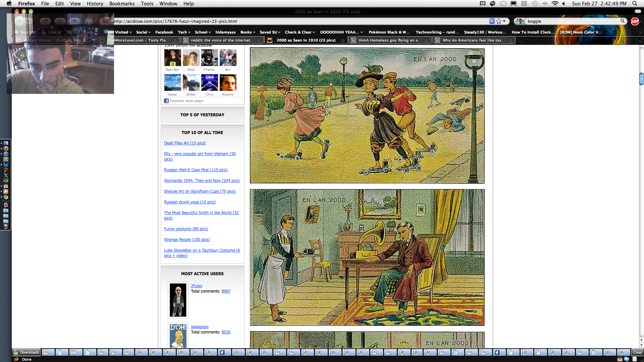Screen dimensions: 644x362
Task: Click the Clear downloads button
Action: pos(637,352)
